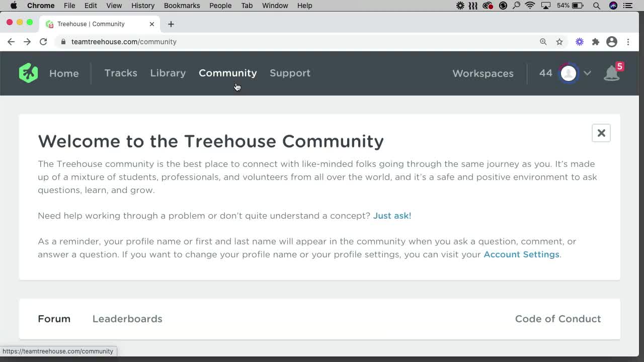Image resolution: width=644 pixels, height=362 pixels.
Task: Open the History menu
Action: click(x=142, y=6)
